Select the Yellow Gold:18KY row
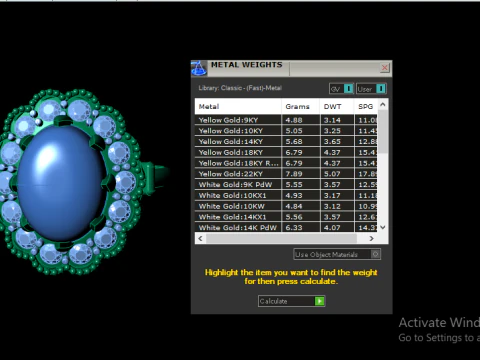Screen dimensions: 480x360 286,152
